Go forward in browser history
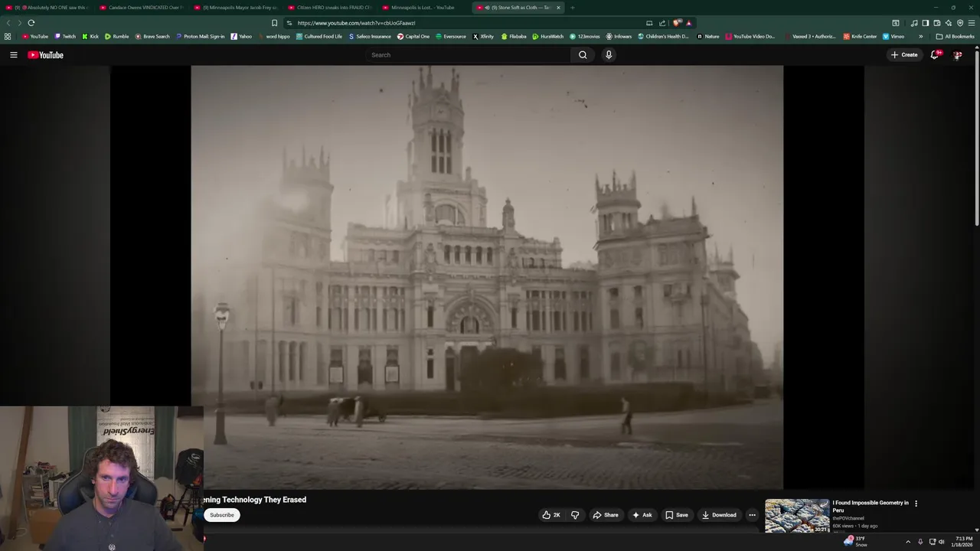Image resolution: width=980 pixels, height=551 pixels. [x=19, y=23]
